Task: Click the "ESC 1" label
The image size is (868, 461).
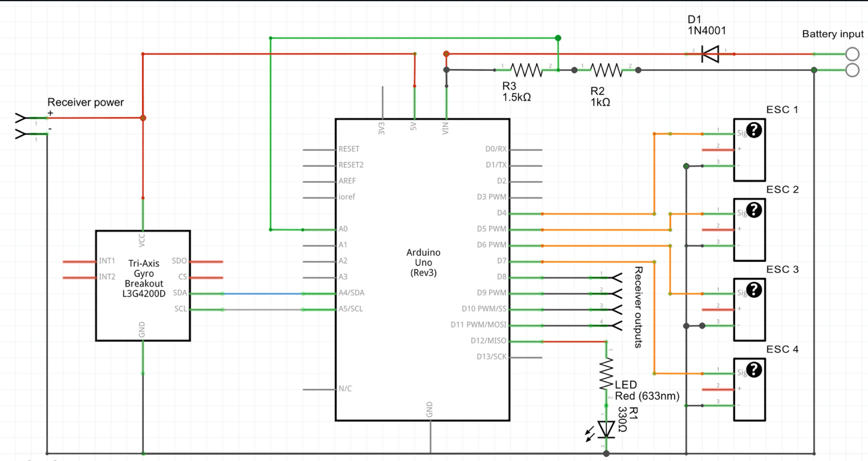Action: (782, 110)
